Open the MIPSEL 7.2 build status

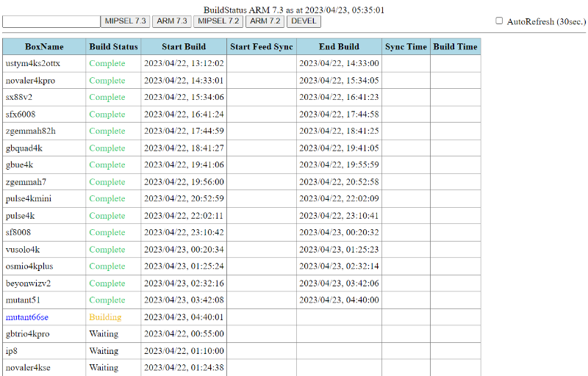(x=218, y=21)
